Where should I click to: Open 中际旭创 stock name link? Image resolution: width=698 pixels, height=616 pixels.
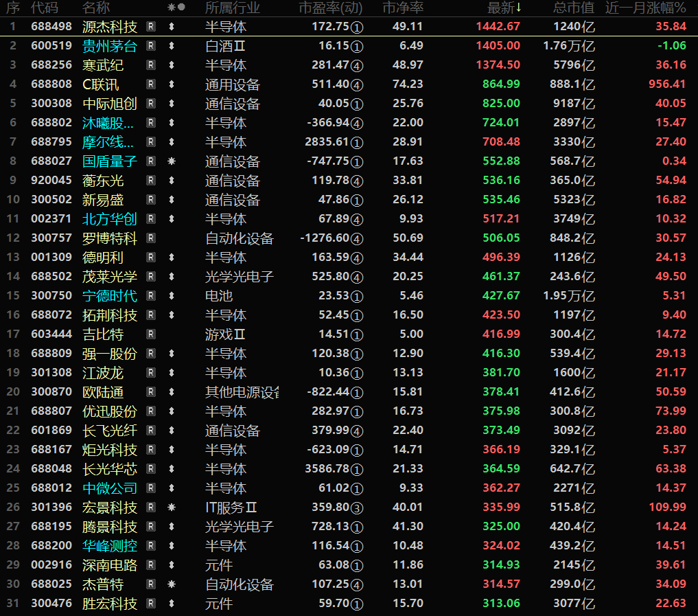tap(110, 104)
